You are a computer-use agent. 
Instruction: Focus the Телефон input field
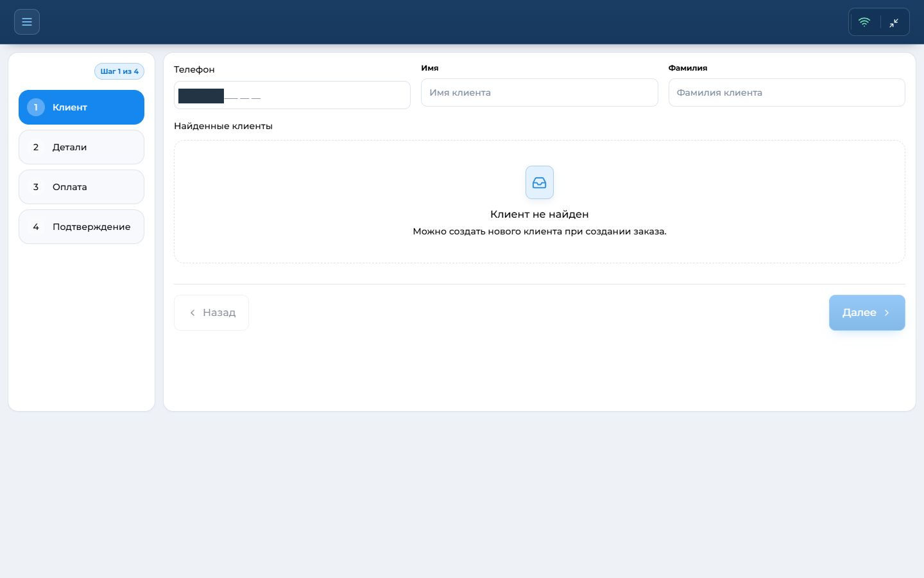click(292, 95)
